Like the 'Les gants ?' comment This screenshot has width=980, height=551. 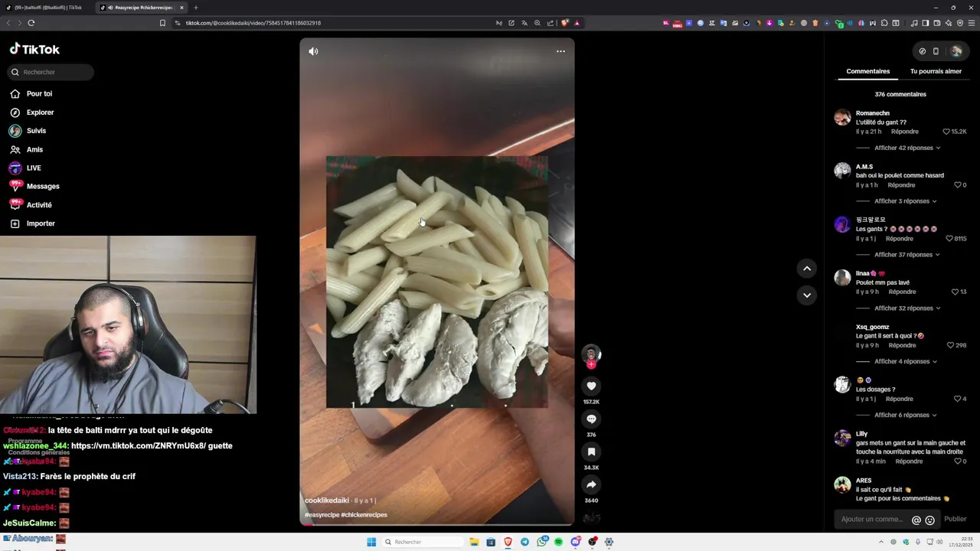(950, 239)
